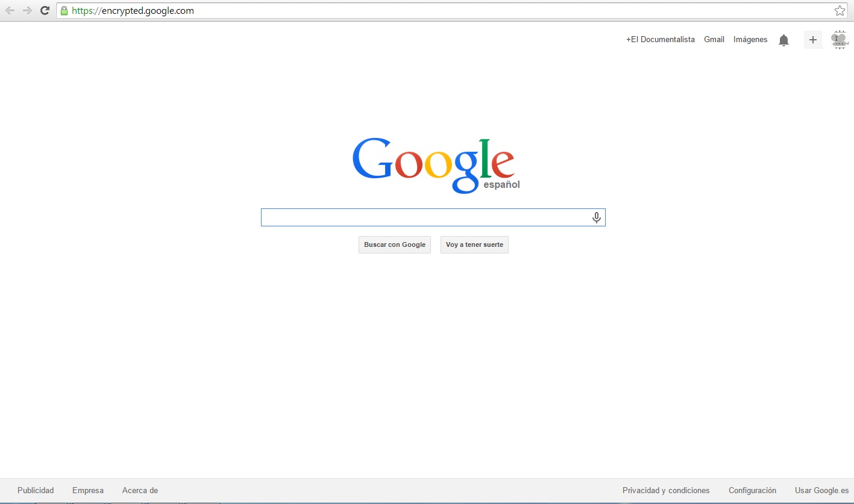This screenshot has height=504, width=854.
Task: Open Gmail from top bar
Action: (714, 40)
